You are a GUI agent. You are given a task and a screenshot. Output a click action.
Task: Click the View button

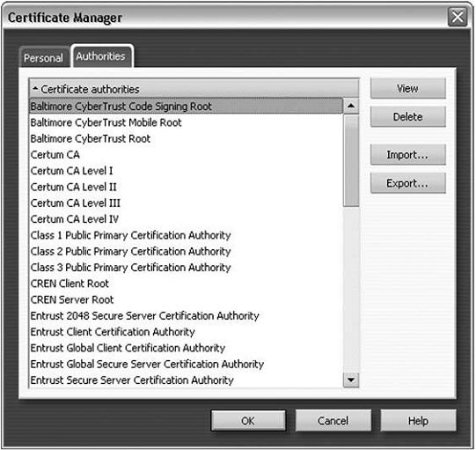pos(408,88)
